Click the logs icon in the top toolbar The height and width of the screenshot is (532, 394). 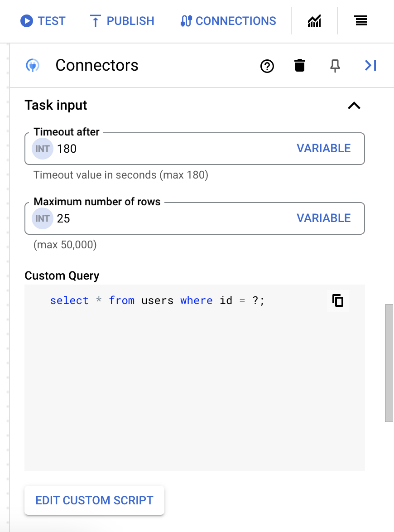click(x=360, y=20)
